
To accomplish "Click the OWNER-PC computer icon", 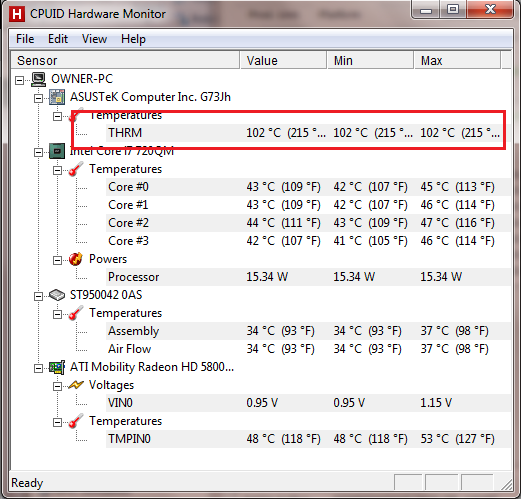I will [x=39, y=79].
